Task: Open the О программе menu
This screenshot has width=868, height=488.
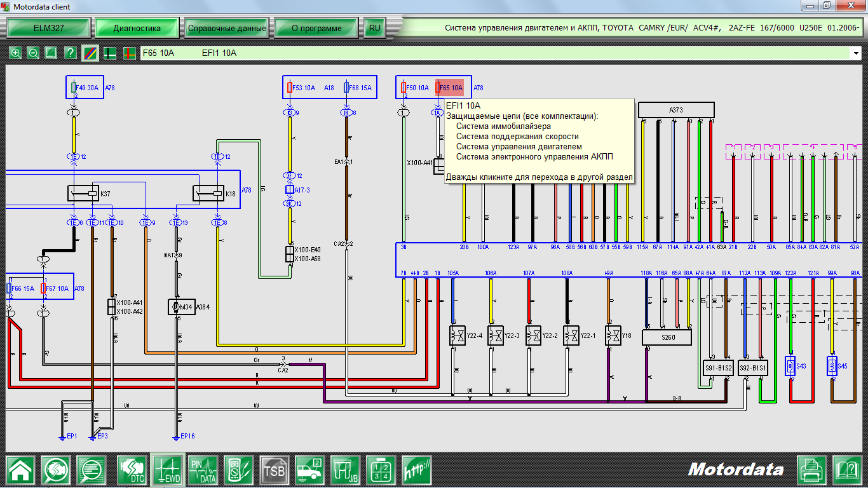Action: (x=316, y=28)
